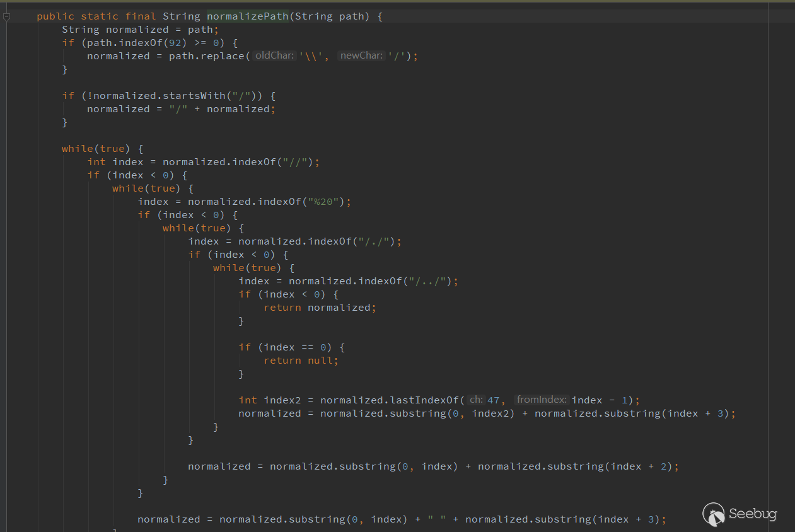
Task: Click the 'return normalized;' statement
Action: point(320,308)
